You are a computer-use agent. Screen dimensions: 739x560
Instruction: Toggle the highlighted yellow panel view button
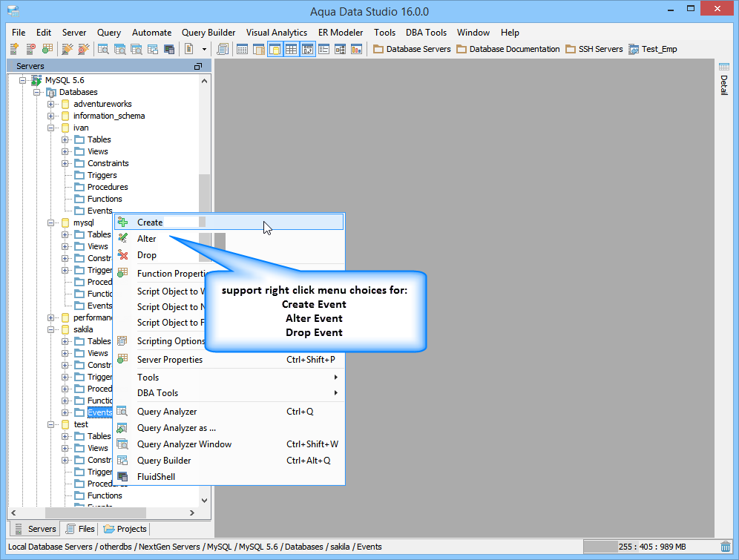[x=275, y=49]
